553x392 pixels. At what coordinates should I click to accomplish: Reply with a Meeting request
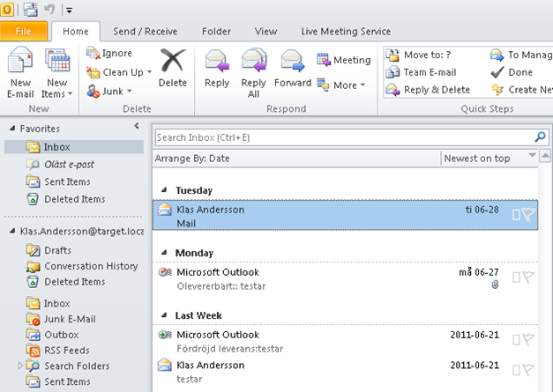pos(343,60)
